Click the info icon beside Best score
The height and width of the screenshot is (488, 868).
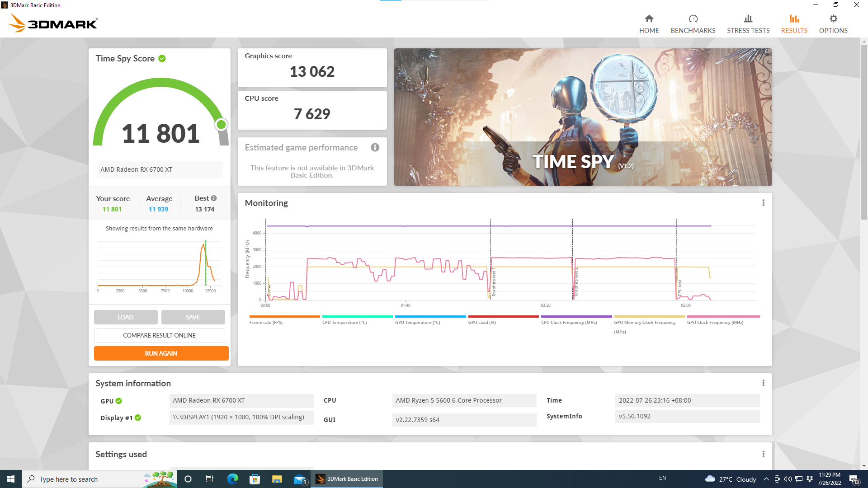214,197
